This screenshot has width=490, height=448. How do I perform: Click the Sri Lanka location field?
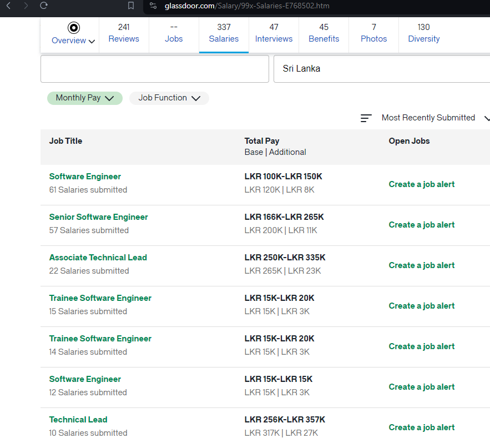(x=382, y=69)
